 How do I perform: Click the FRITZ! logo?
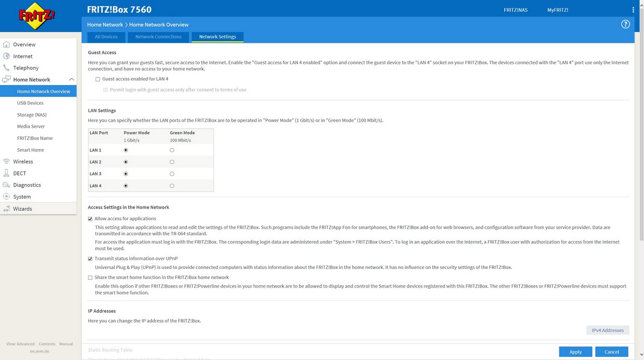37,16
